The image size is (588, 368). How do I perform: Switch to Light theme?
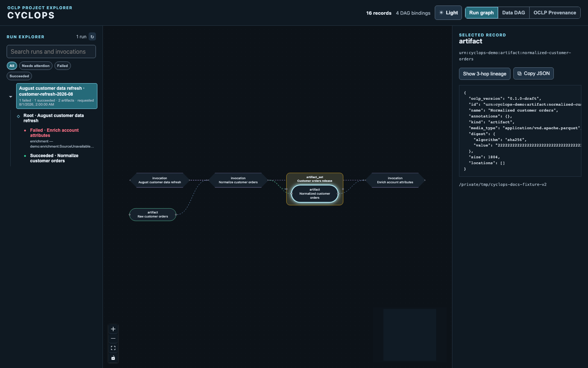[448, 13]
